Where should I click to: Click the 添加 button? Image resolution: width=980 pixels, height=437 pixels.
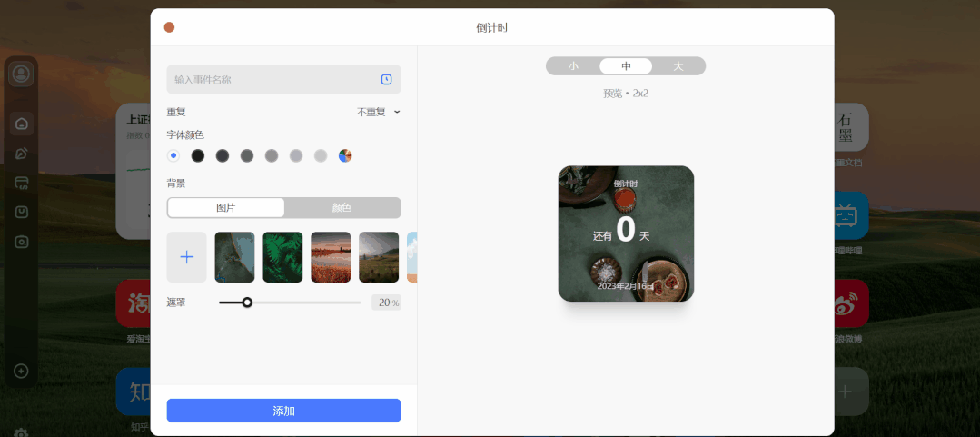pos(283,411)
